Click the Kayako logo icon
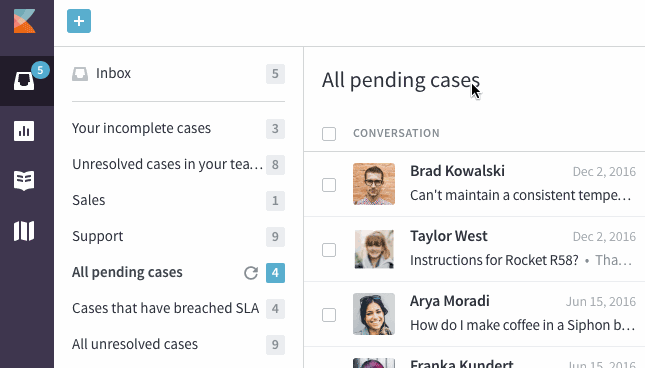The image size is (645, 368). (24, 21)
